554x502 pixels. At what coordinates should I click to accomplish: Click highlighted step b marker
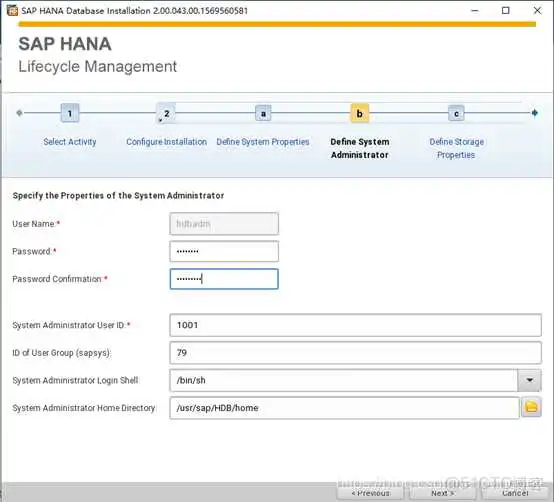(x=359, y=113)
